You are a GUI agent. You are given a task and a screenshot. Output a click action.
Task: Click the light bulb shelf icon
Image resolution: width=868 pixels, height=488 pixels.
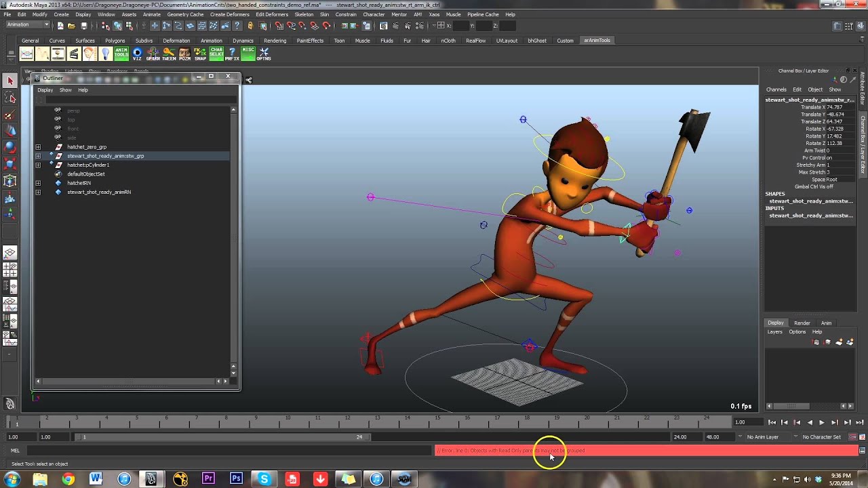(106, 54)
